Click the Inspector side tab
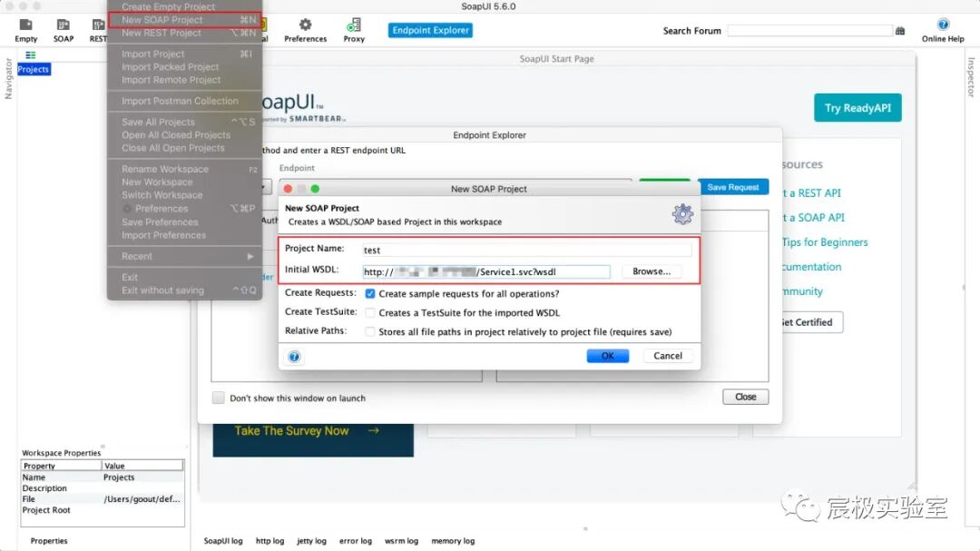 click(x=971, y=77)
